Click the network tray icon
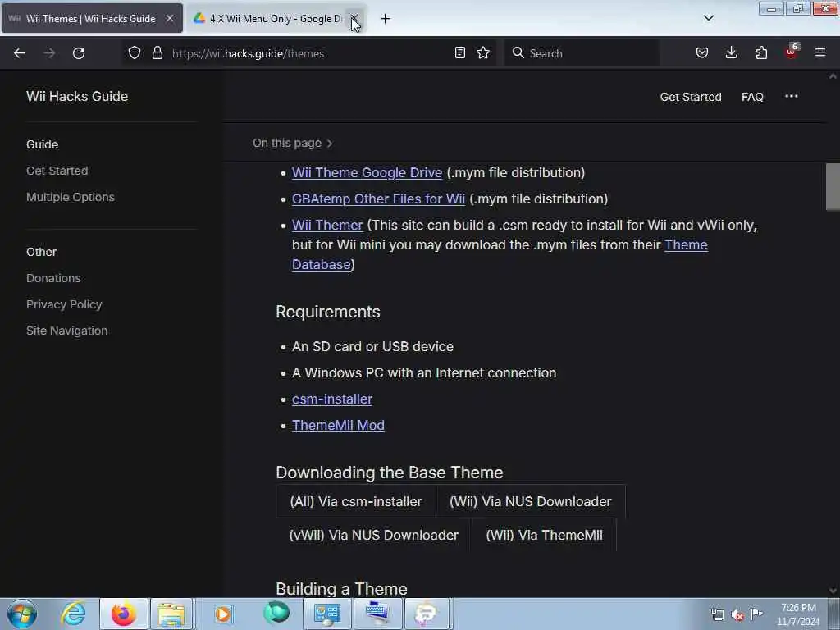This screenshot has height=630, width=840. 717,615
